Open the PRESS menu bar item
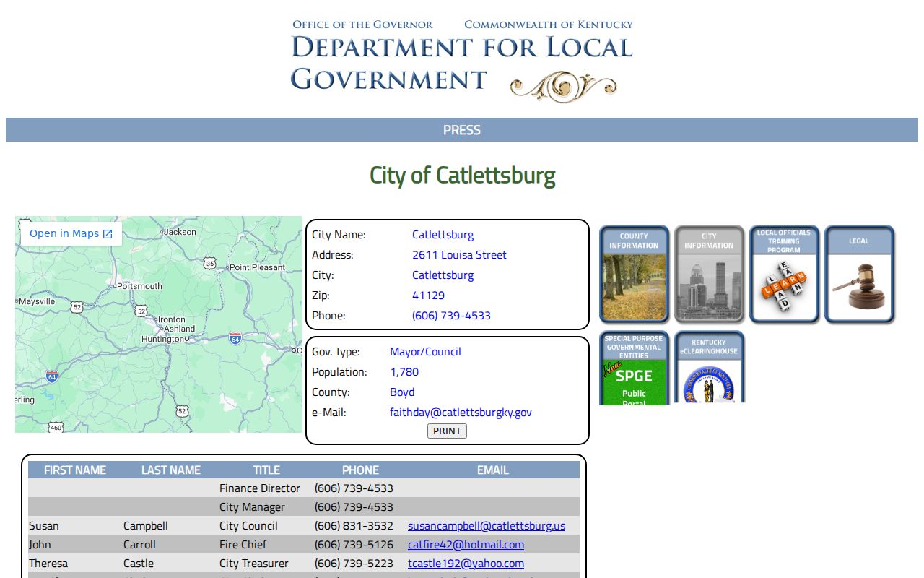Image resolution: width=924 pixels, height=578 pixels. (x=462, y=130)
